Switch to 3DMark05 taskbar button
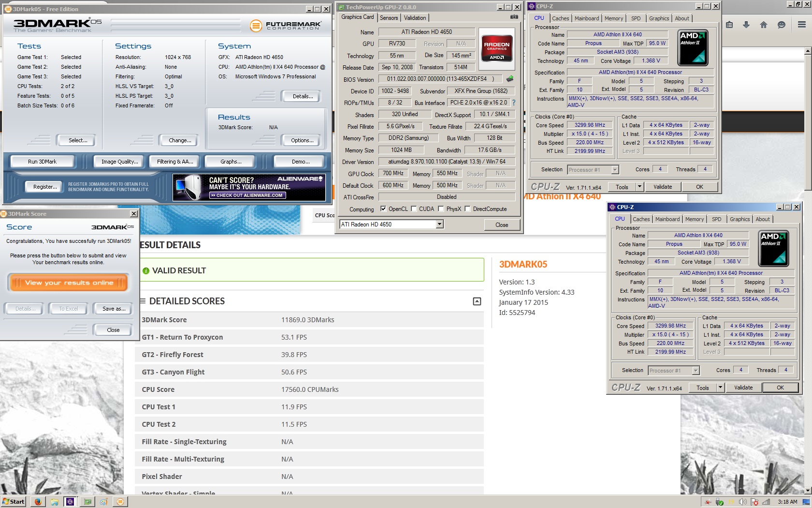This screenshot has width=812, height=508. (x=120, y=502)
